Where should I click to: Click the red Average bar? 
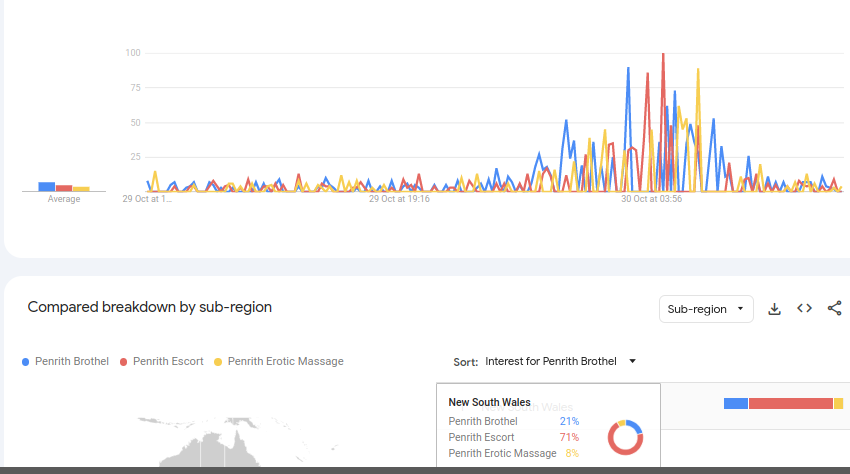tap(64, 187)
